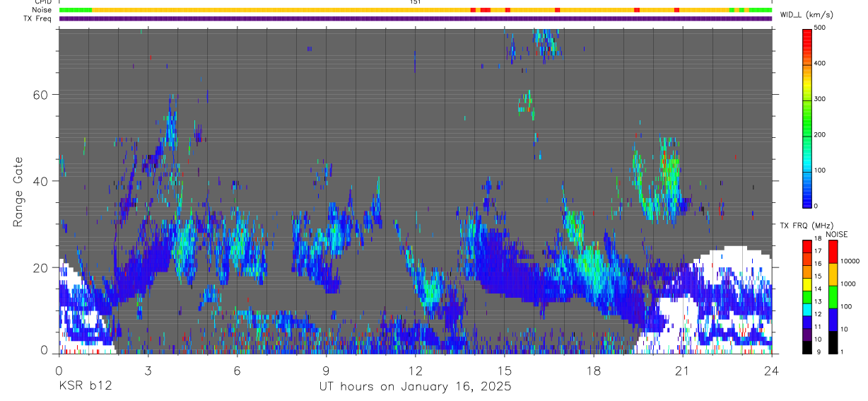Click the 20 tick on the Range Gate axis

42,267
